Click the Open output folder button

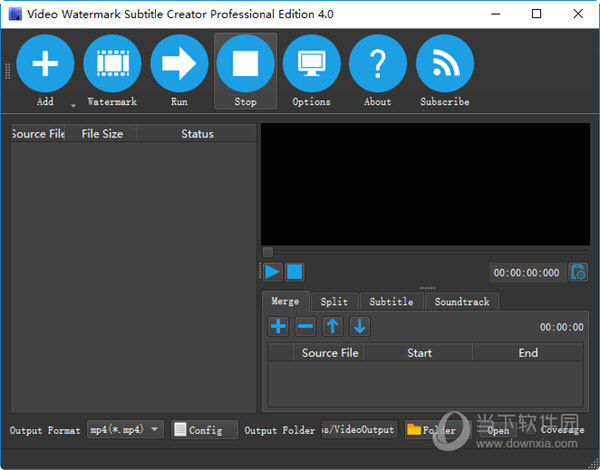point(499,431)
